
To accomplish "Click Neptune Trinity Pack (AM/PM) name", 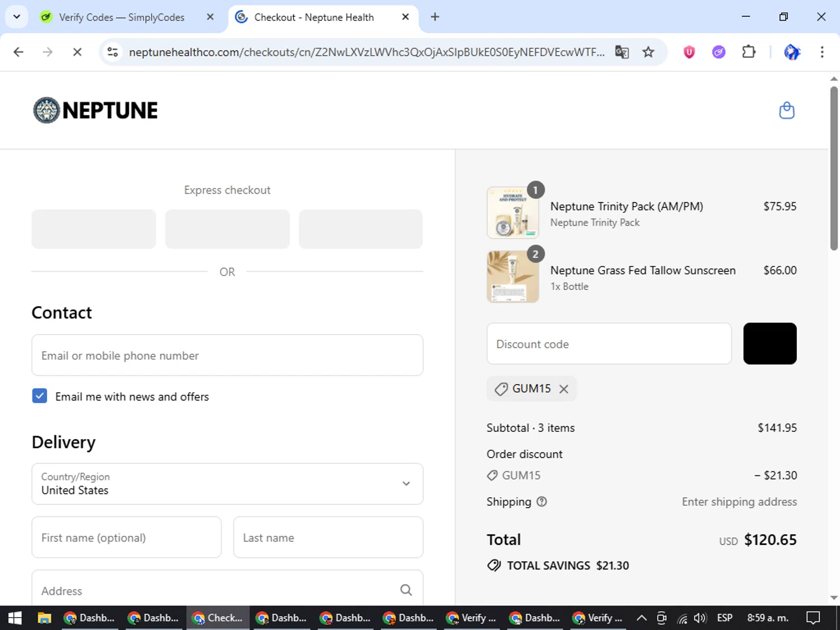I will point(627,207).
